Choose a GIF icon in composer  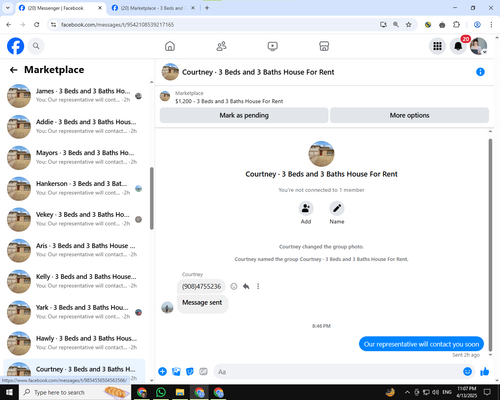(203, 371)
